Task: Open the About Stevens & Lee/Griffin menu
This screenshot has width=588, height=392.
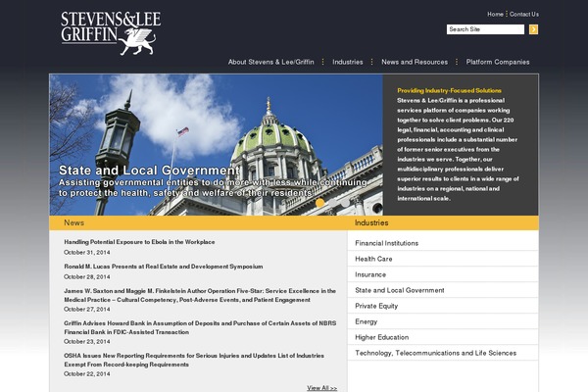Action: point(270,62)
